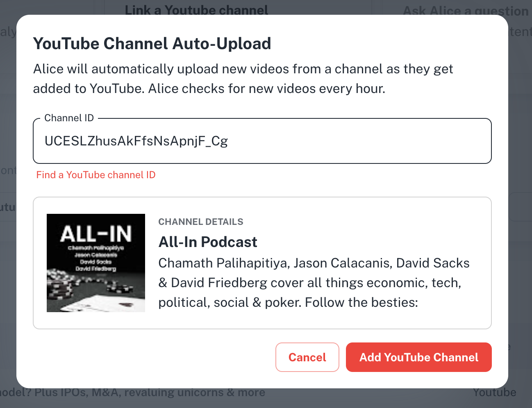Click the UCESLZhusAkFfsNsApnjF_Cg channel ID text

point(136,141)
